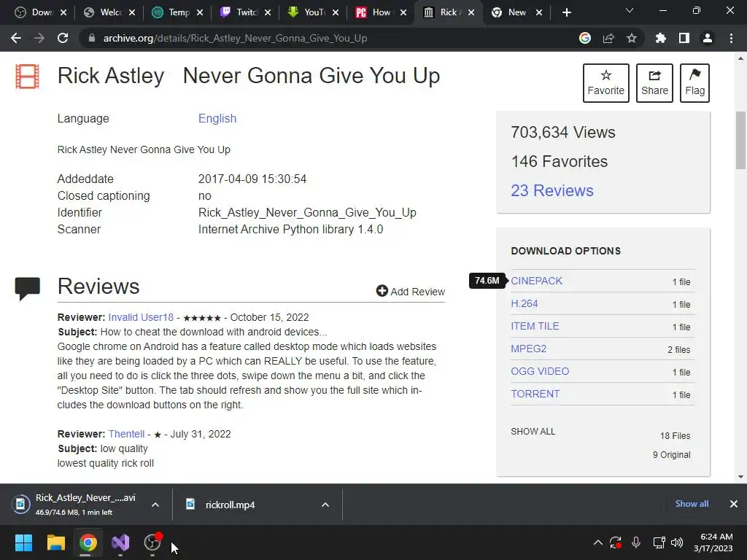Click the Share button on the item

(654, 83)
